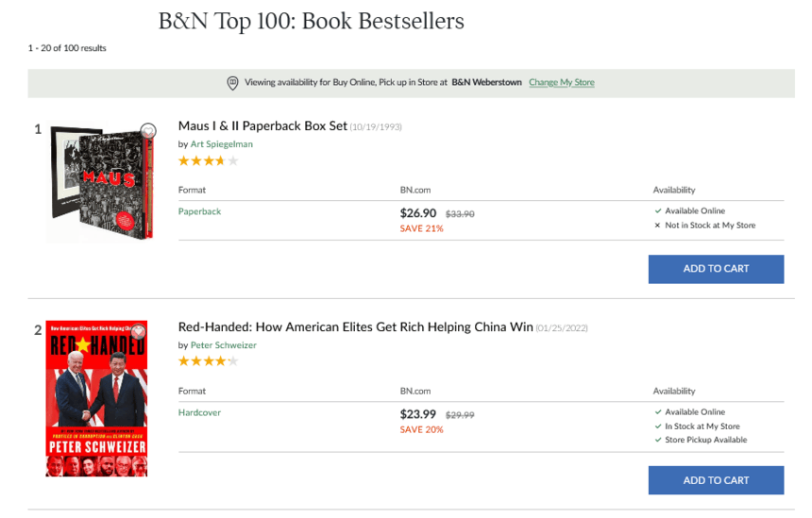Open Maus I & II Paperback Box Set title

(262, 126)
